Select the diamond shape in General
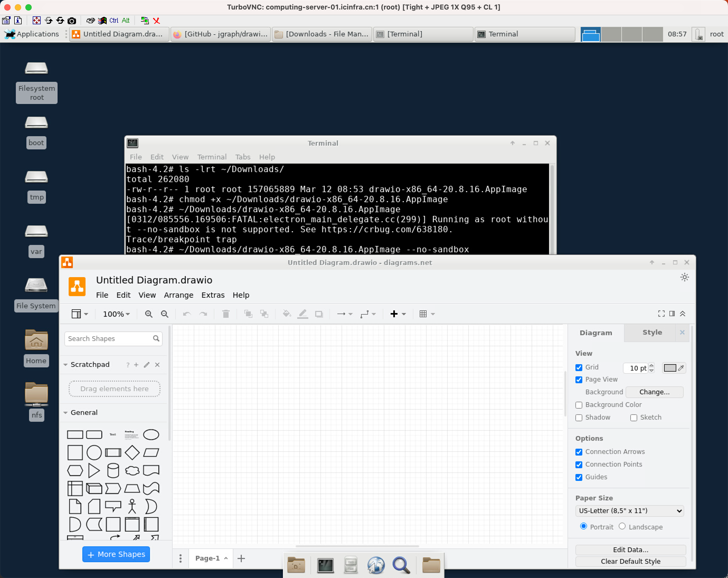 coord(132,452)
